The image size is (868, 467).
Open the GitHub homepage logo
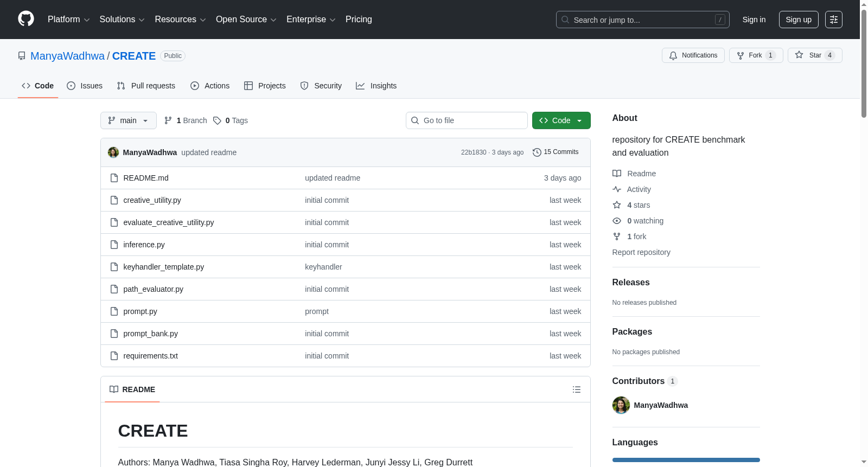(x=26, y=19)
